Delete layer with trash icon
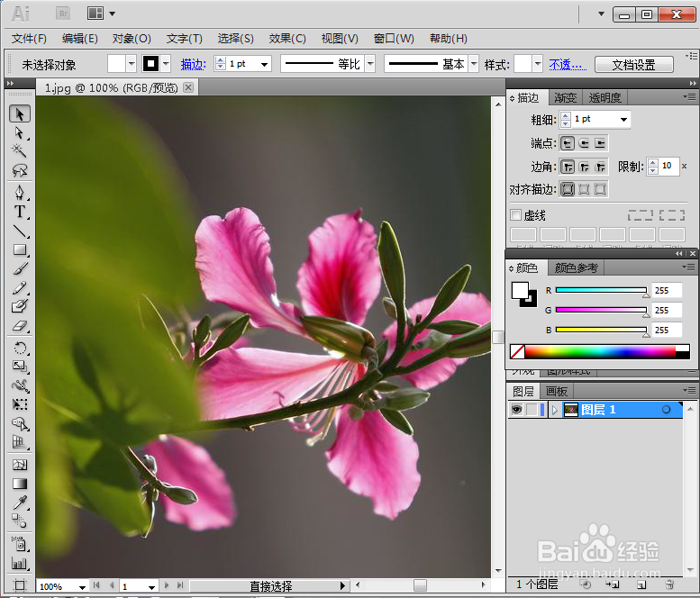 pyautogui.click(x=669, y=584)
